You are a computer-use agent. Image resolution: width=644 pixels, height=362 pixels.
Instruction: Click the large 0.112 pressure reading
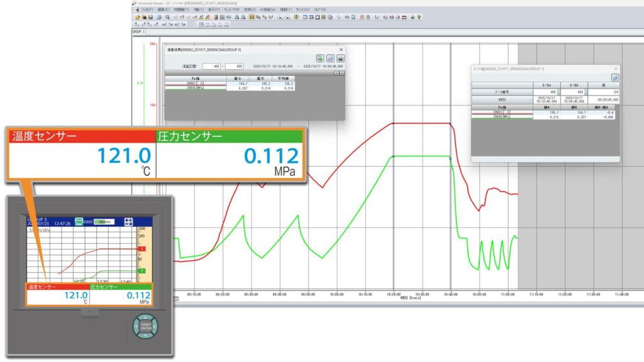coord(271,156)
